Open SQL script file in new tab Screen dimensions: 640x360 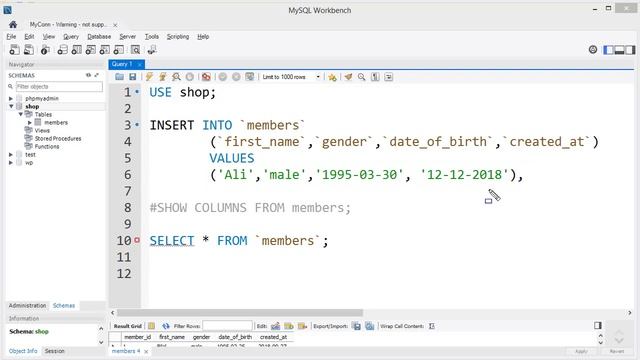[x=29, y=50]
